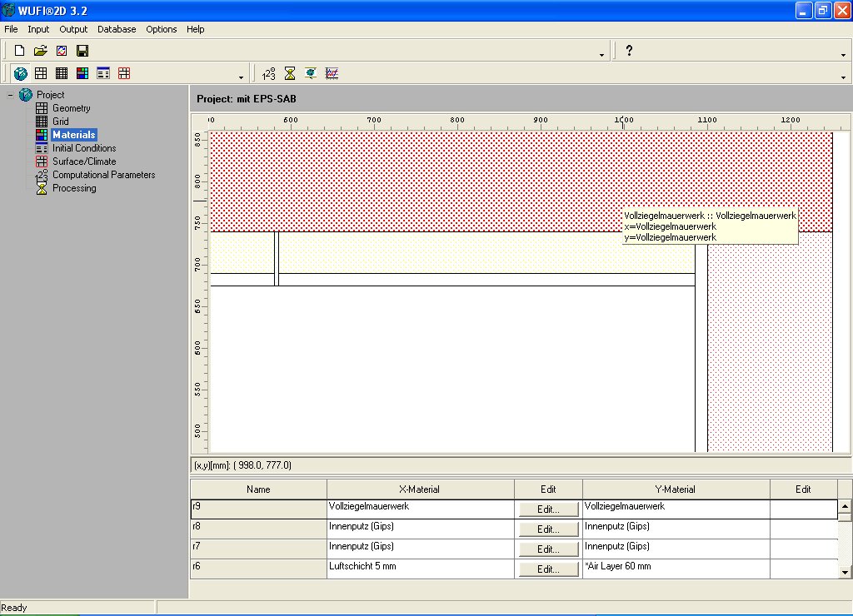Open the view toolbar overflow dropdown arrow
This screenshot has height=616, width=853.
click(242, 77)
